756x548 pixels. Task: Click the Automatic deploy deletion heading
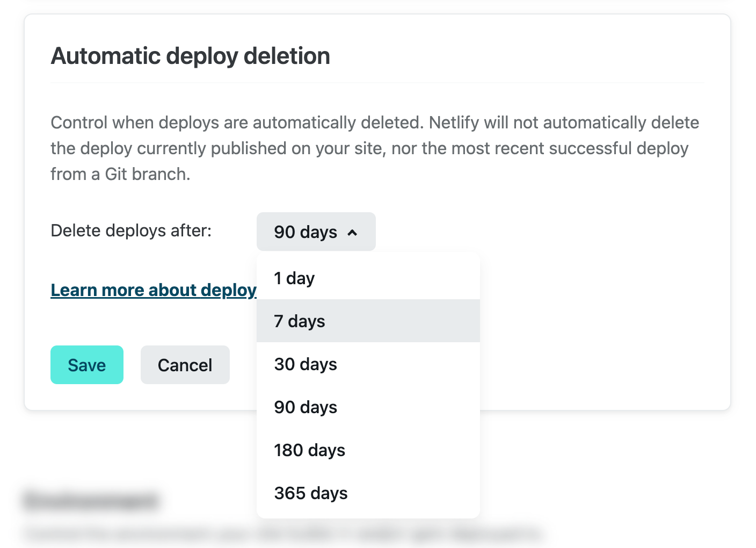coord(191,56)
